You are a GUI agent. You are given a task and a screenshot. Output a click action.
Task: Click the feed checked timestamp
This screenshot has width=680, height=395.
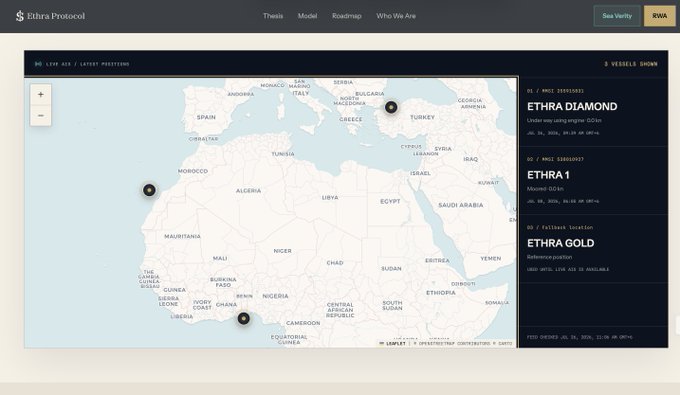click(579, 337)
